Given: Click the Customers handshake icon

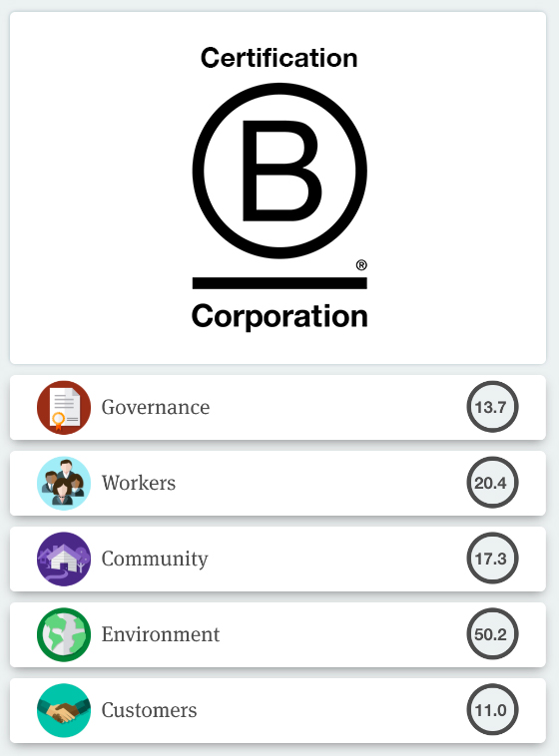Looking at the screenshot, I should tap(64, 710).
